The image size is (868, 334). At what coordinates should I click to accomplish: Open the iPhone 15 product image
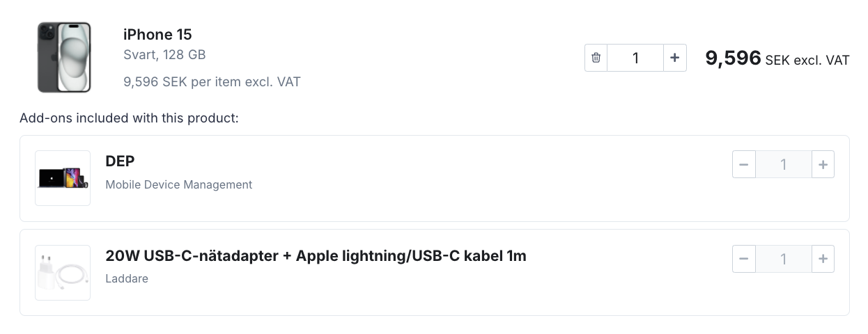coord(65,57)
